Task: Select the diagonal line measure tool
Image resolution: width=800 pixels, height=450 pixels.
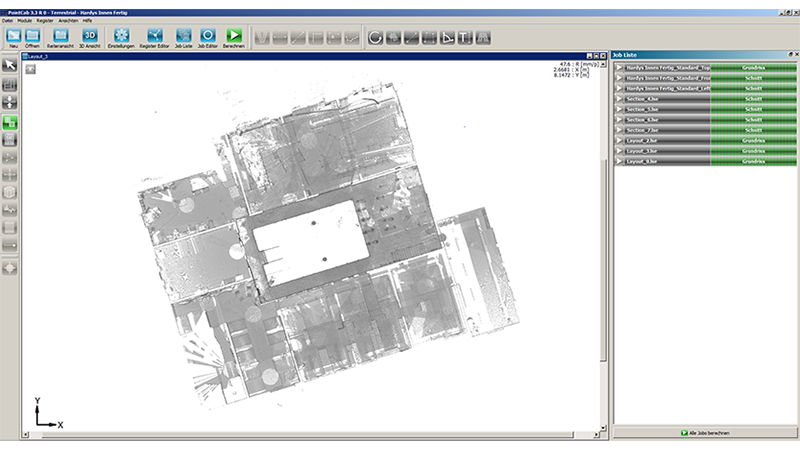Action: (x=411, y=37)
